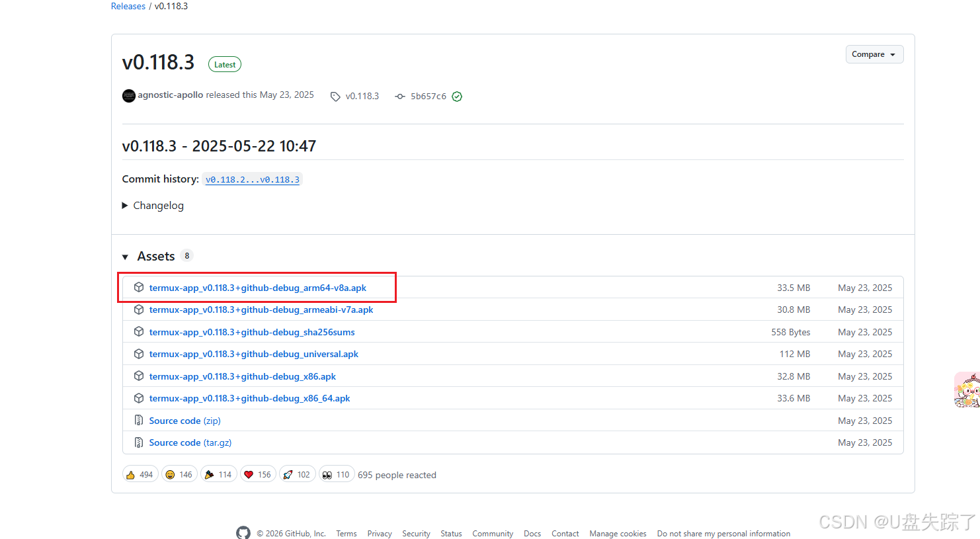Open footer Contact link
Screen dimensions: 980x539
[x=565, y=534]
